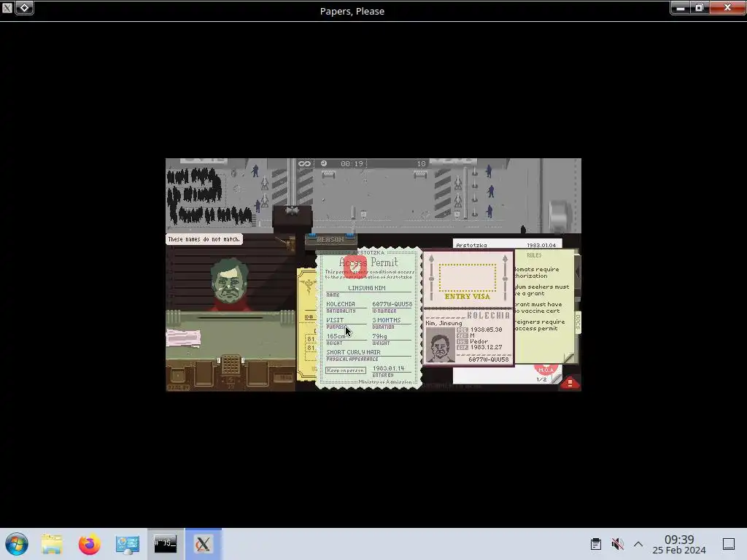The height and width of the screenshot is (560, 747).
Task: Switch to the terminal window in the taskbar
Action: (x=166, y=544)
